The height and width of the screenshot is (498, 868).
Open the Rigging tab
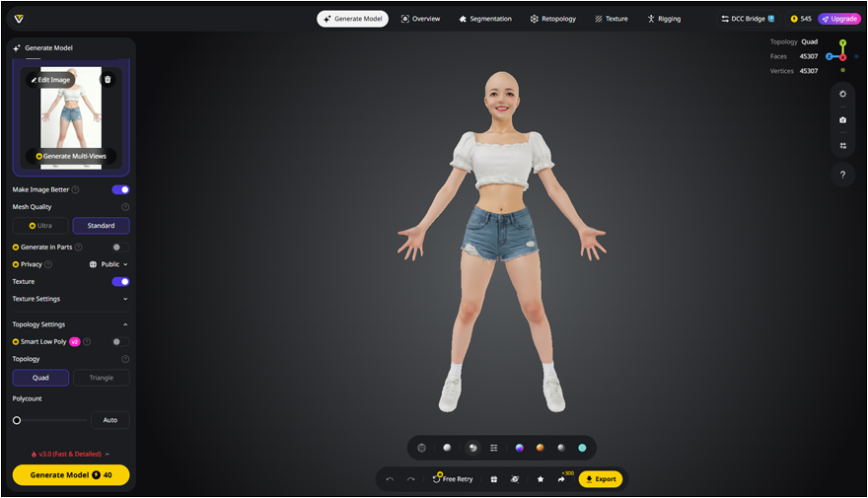coord(664,19)
